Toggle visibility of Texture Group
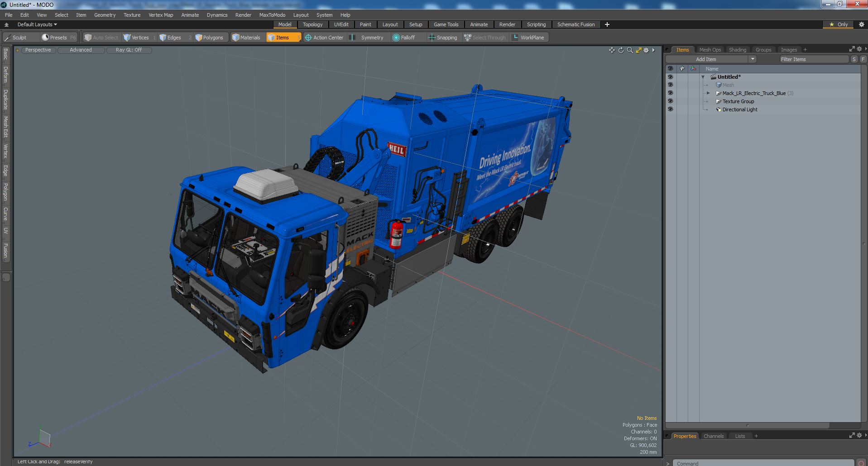Image resolution: width=868 pixels, height=466 pixels. [x=670, y=101]
